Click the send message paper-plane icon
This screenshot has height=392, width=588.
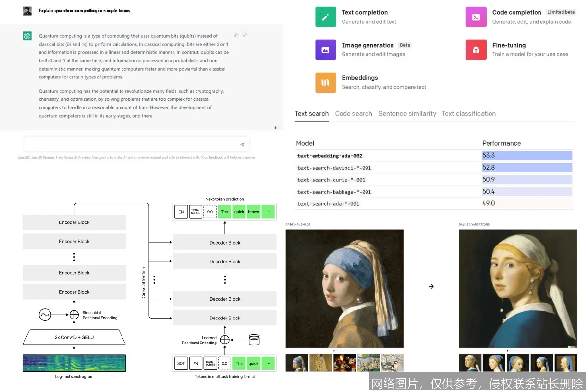click(x=242, y=145)
